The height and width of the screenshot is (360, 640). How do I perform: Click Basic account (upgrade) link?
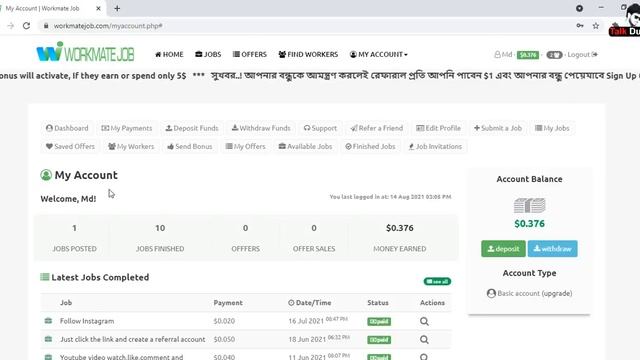click(529, 293)
